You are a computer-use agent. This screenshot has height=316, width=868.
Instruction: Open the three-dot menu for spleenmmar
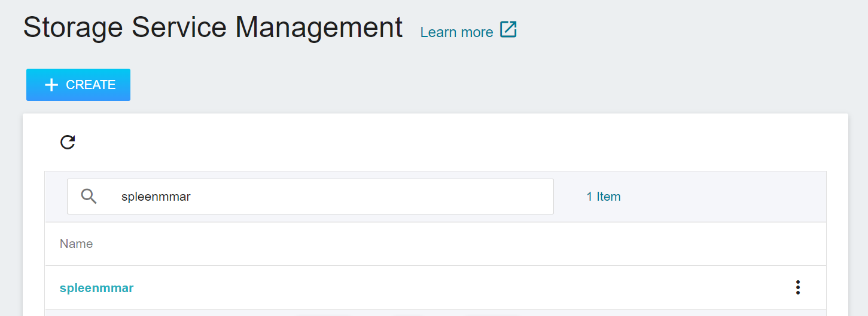(797, 287)
